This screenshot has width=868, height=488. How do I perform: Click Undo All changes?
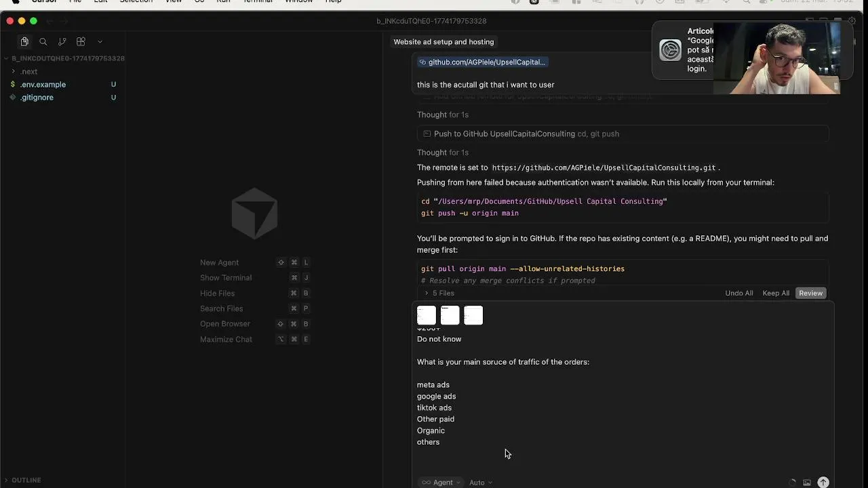click(739, 293)
